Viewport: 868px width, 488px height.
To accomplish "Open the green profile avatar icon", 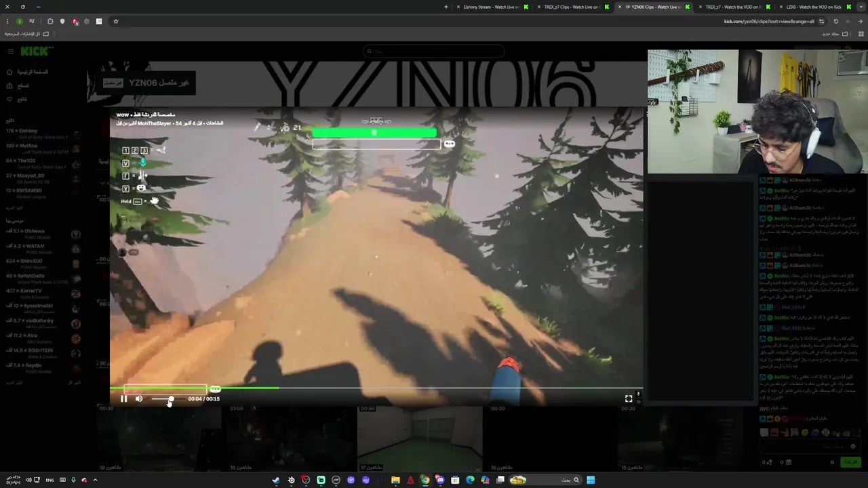I will click(x=19, y=21).
